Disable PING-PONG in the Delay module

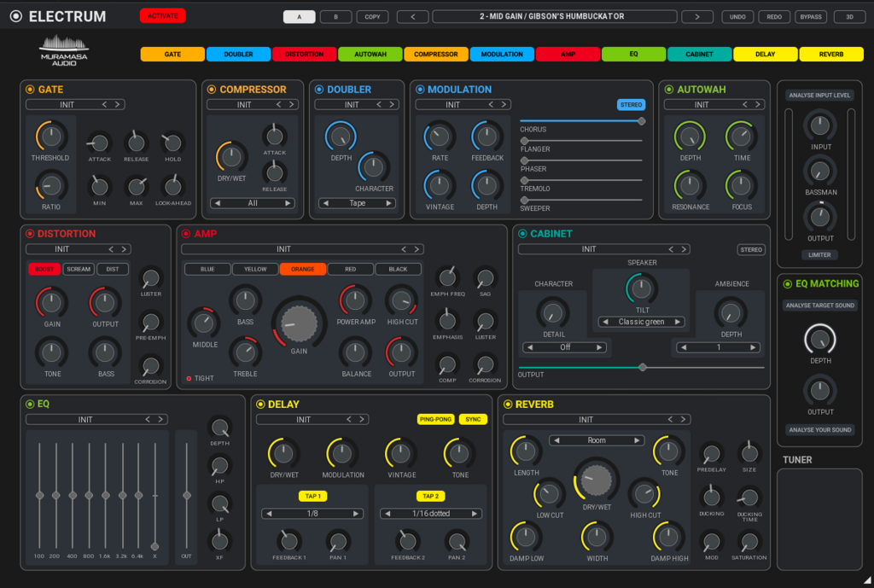coord(436,419)
